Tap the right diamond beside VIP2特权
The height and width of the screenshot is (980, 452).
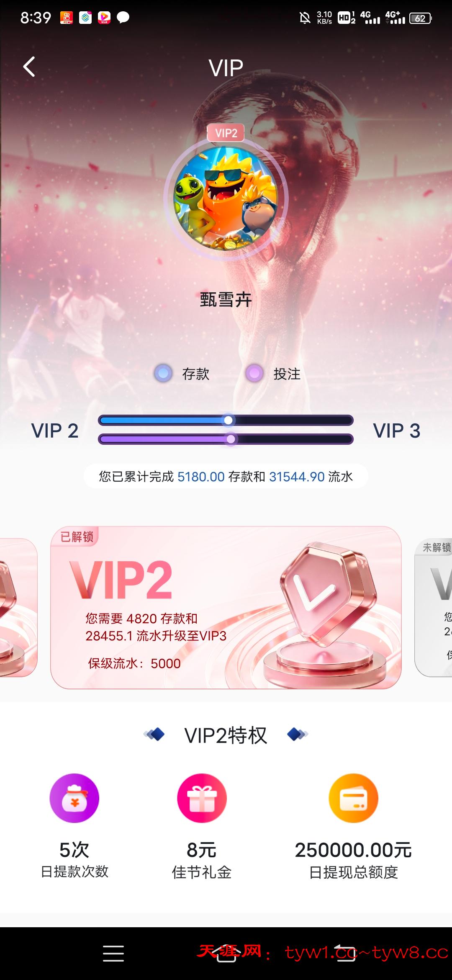pyautogui.click(x=298, y=734)
